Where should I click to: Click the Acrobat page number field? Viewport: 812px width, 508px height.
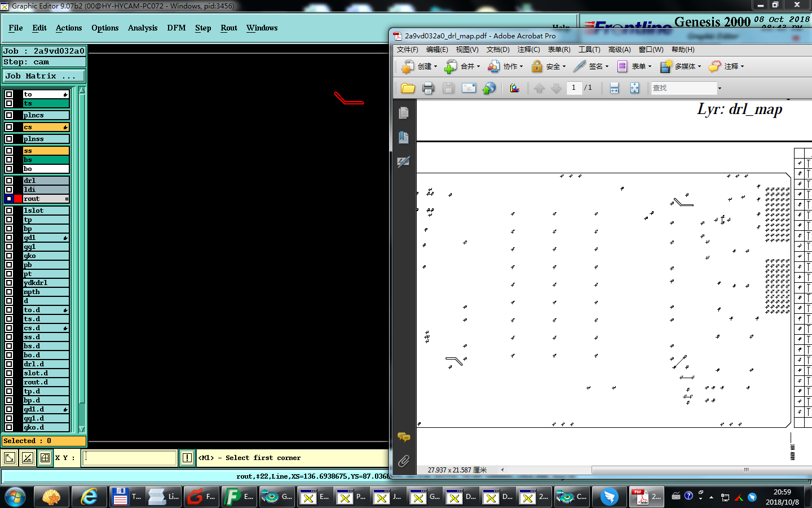pyautogui.click(x=573, y=88)
